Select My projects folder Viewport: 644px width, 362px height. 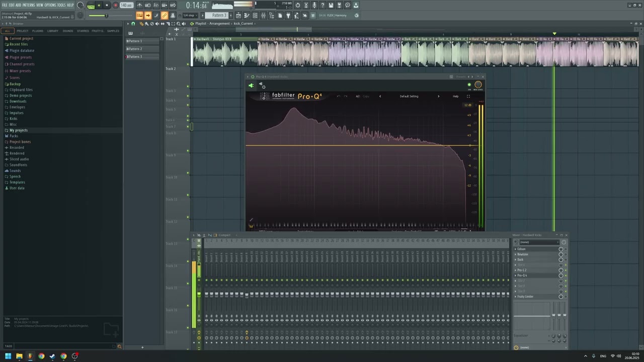[x=19, y=130]
